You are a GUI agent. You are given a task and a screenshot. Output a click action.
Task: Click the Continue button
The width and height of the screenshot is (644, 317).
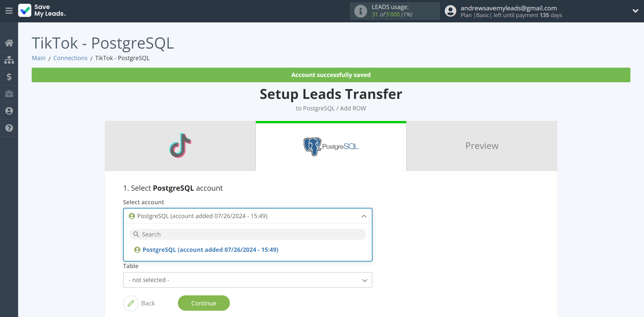pos(204,303)
